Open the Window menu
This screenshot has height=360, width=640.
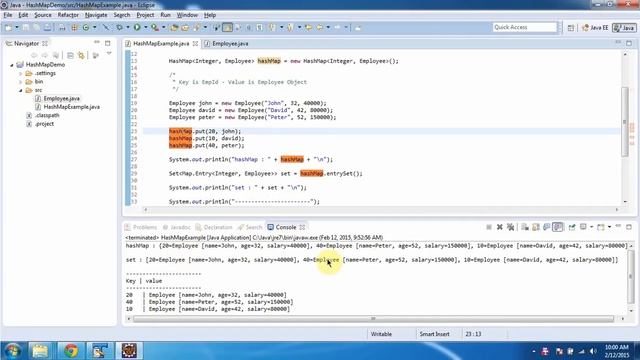coord(187,15)
